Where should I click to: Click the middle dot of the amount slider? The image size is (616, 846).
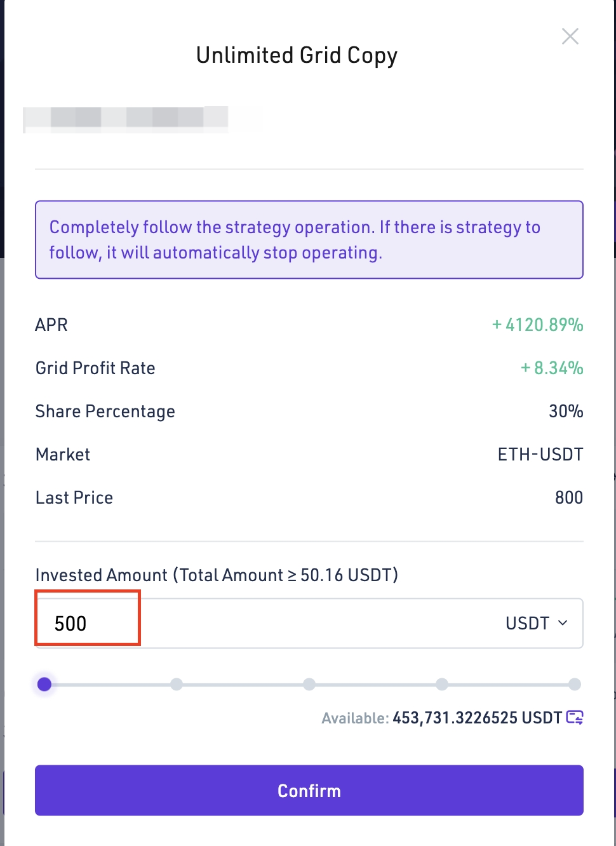click(x=309, y=684)
